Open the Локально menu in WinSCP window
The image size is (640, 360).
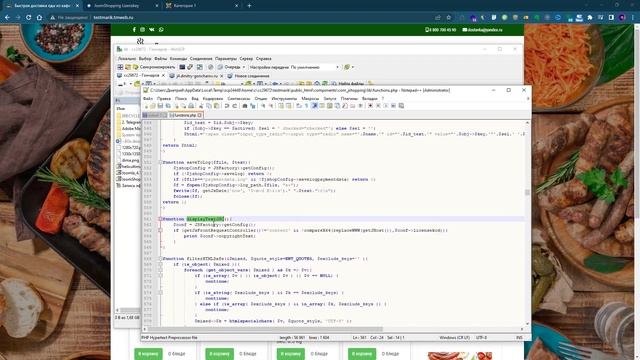127,59
